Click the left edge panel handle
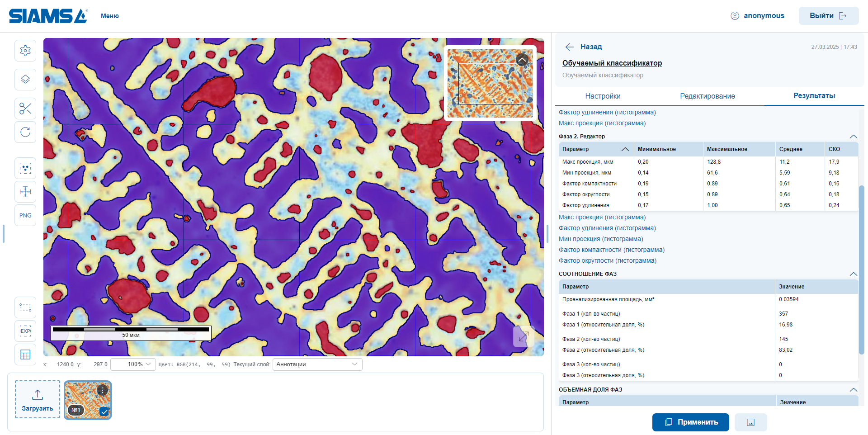 click(x=4, y=234)
